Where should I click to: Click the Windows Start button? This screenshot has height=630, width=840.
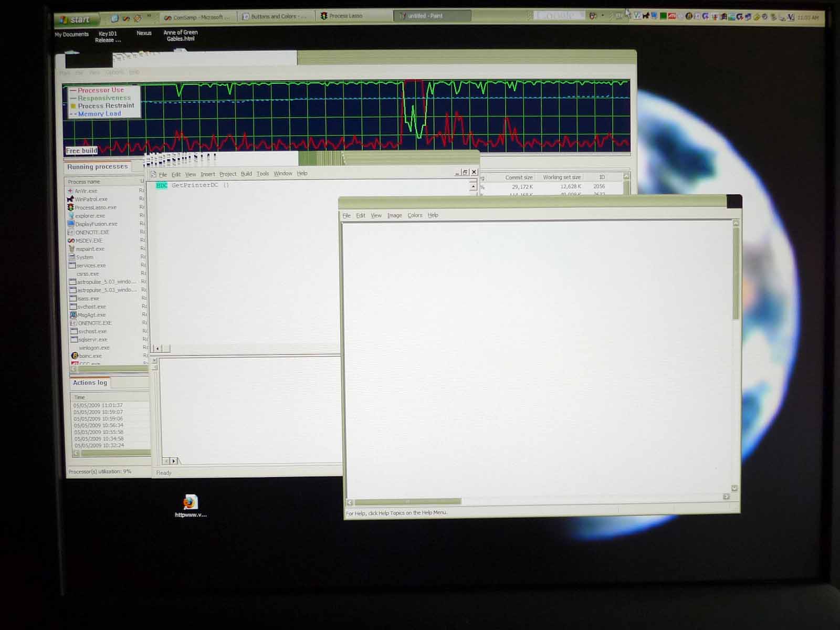75,19
